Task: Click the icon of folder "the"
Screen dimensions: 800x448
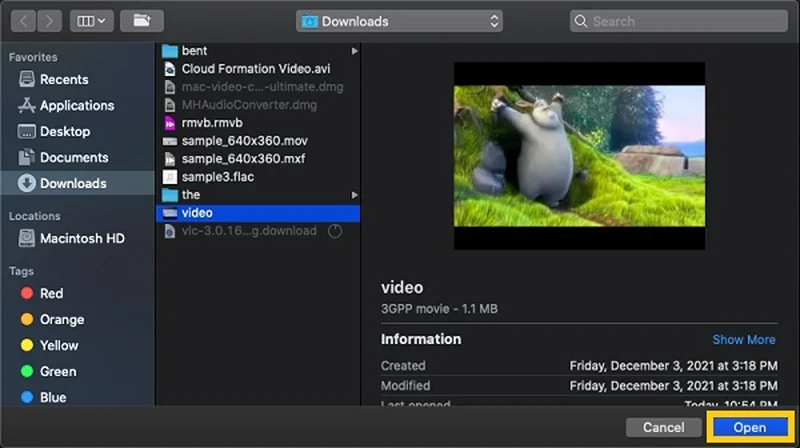Action: tap(170, 194)
